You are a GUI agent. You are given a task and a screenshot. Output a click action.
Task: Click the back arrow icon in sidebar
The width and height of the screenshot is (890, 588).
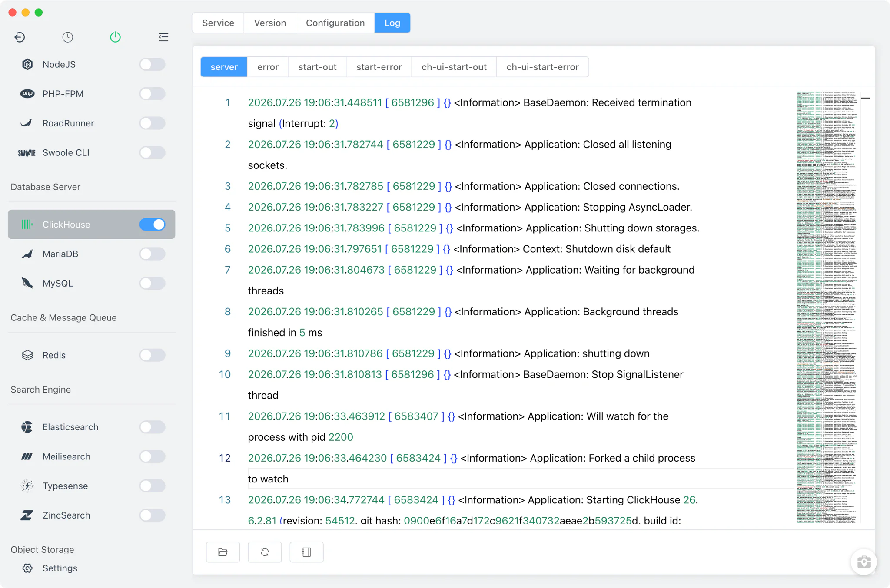coord(20,37)
